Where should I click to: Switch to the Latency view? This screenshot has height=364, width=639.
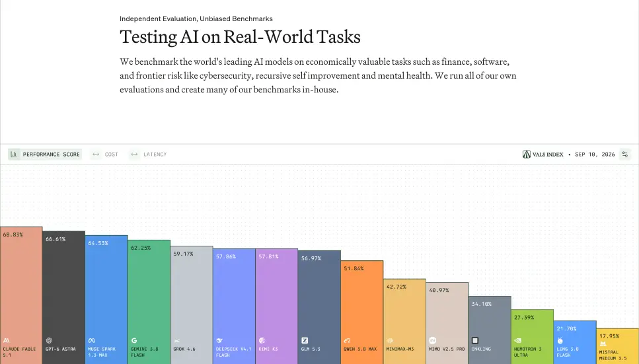coord(148,154)
